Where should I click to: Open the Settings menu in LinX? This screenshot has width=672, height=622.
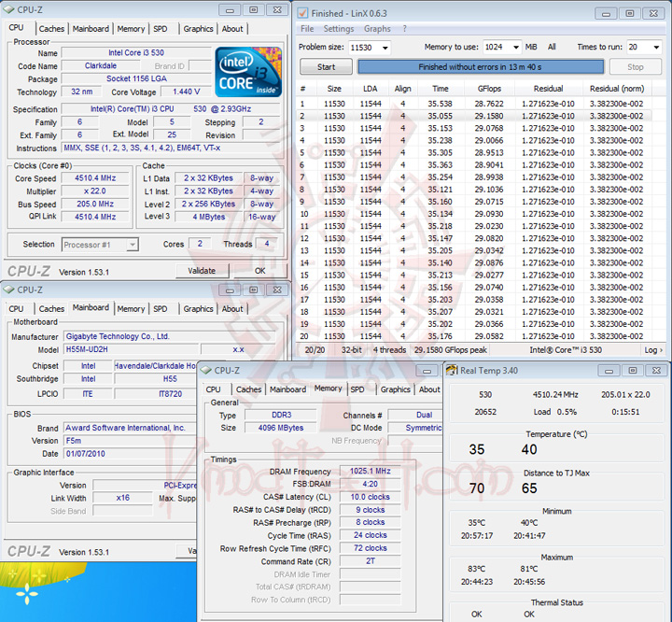click(339, 29)
